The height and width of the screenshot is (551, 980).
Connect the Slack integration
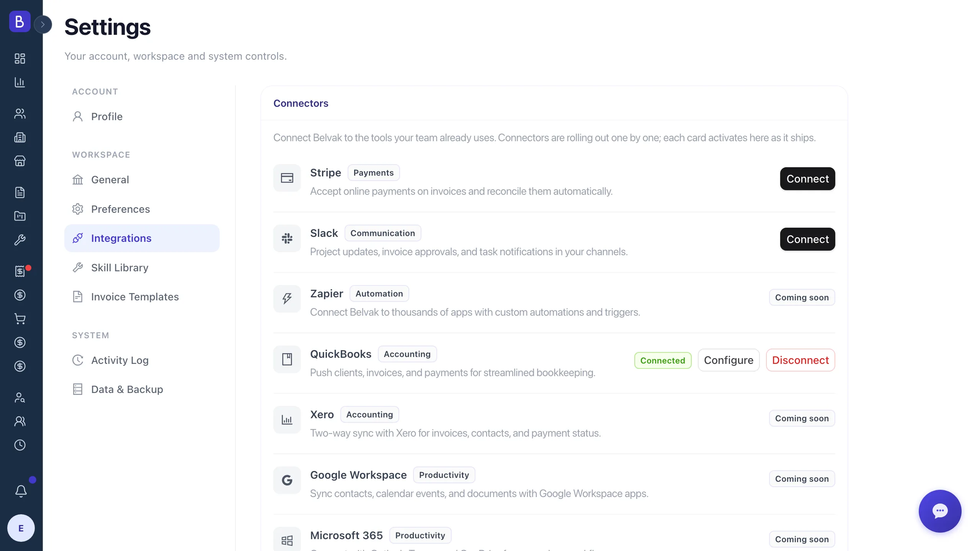click(x=807, y=239)
